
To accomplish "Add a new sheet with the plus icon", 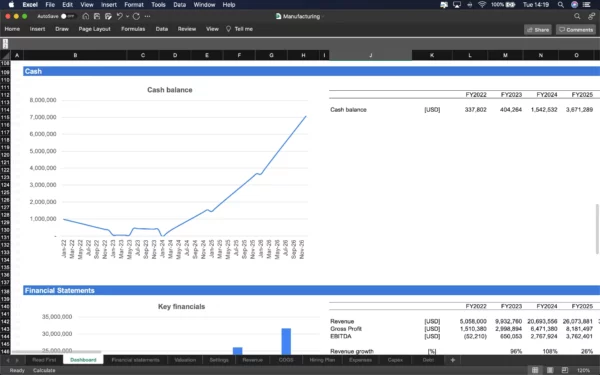I will tap(453, 360).
